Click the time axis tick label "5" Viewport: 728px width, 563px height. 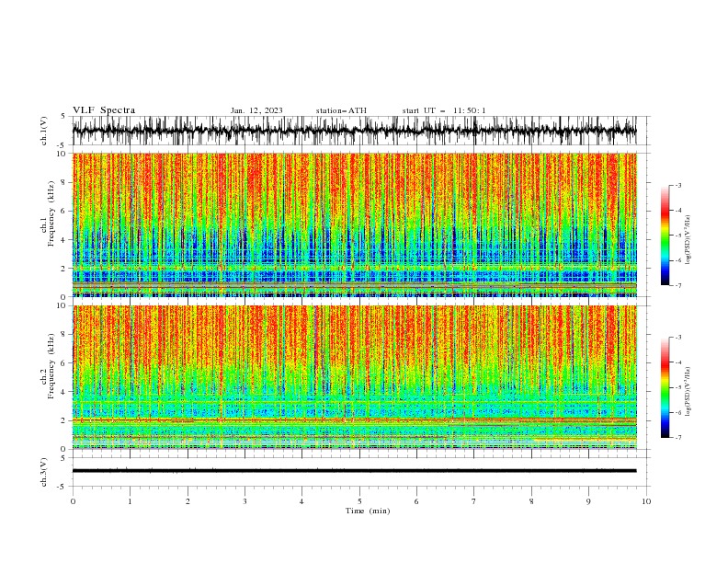359,501
